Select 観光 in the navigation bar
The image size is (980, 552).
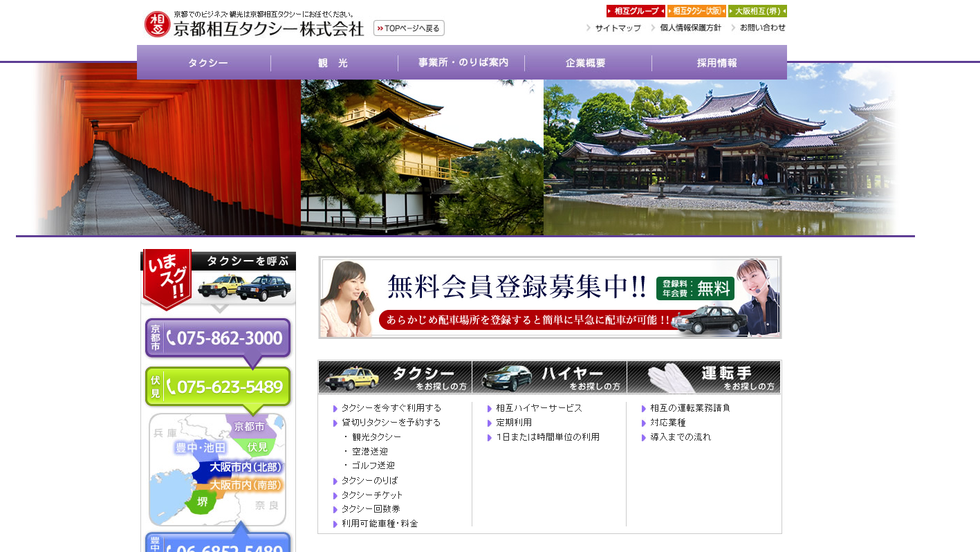(333, 63)
